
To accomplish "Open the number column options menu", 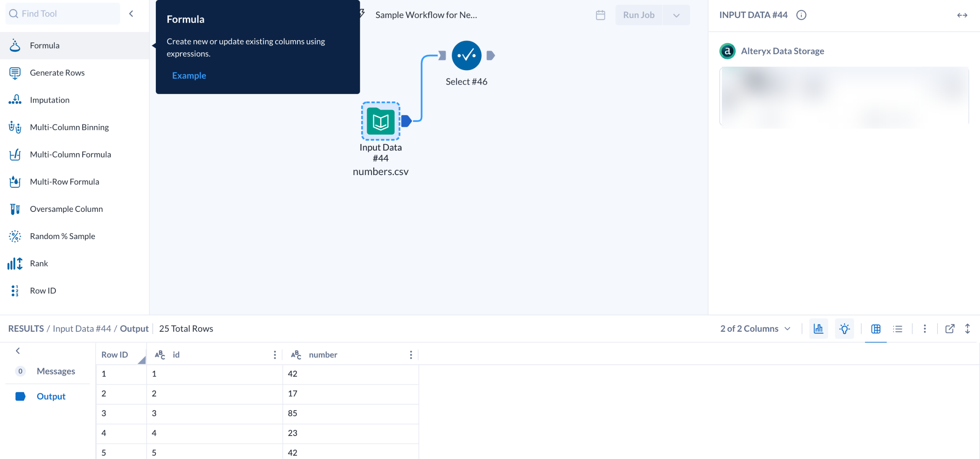I will pos(411,355).
